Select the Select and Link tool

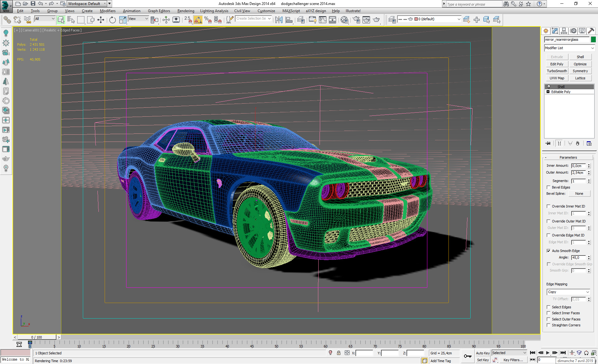coord(7,20)
